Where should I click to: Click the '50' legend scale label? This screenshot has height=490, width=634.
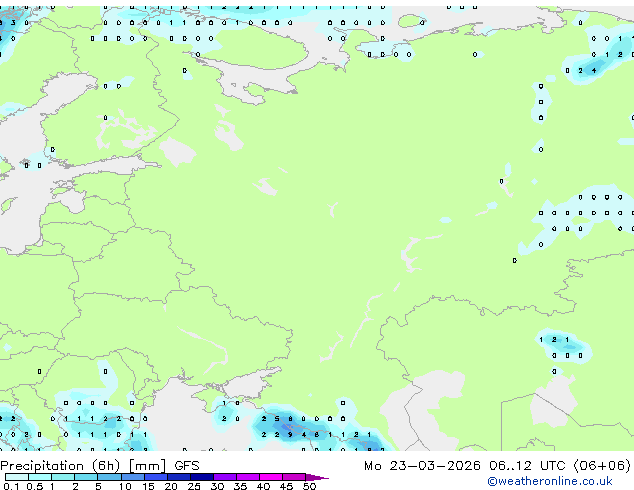pos(310,486)
